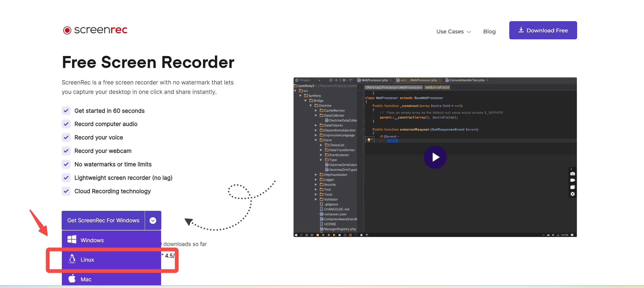Viewport: 644px width, 288px height.
Task: Click the notification center icon in video taskbar
Action: tap(572, 235)
